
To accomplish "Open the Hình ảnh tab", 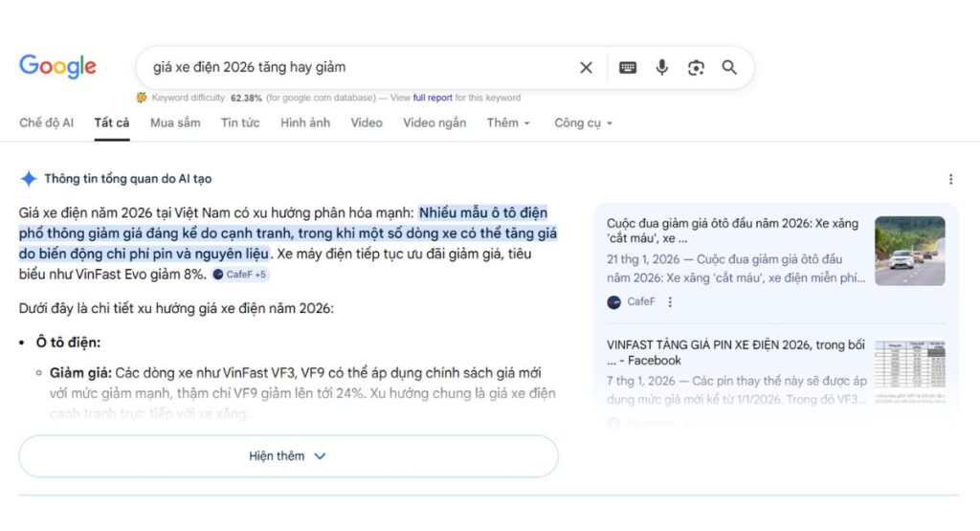I will click(x=305, y=123).
